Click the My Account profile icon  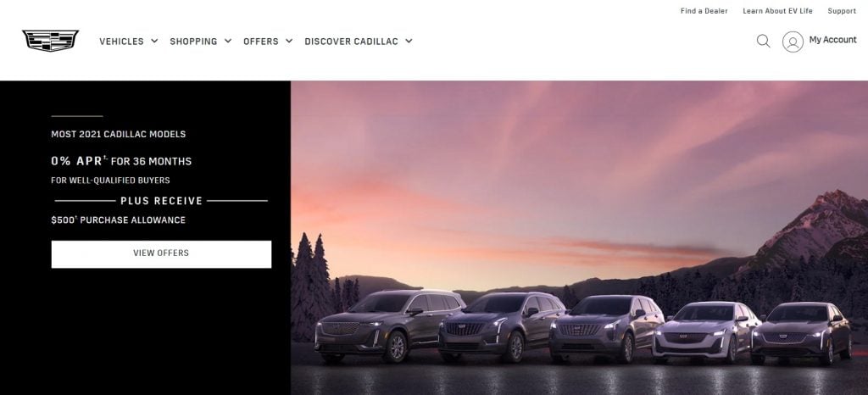[793, 42]
